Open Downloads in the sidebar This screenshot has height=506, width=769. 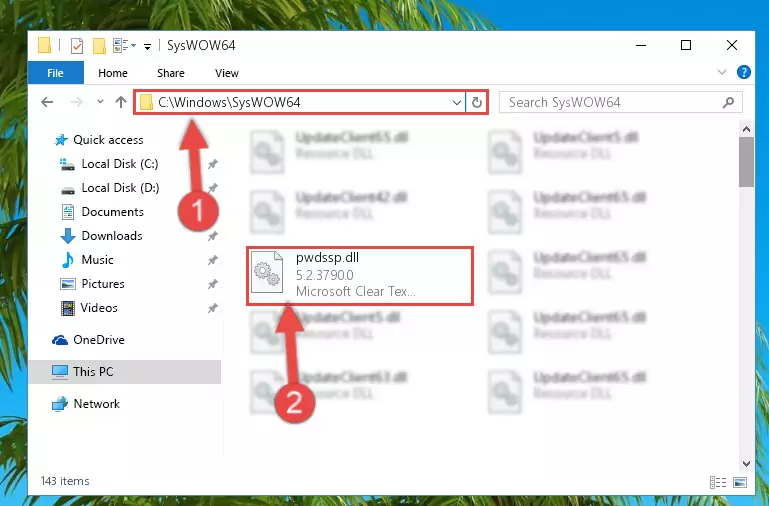click(x=101, y=236)
